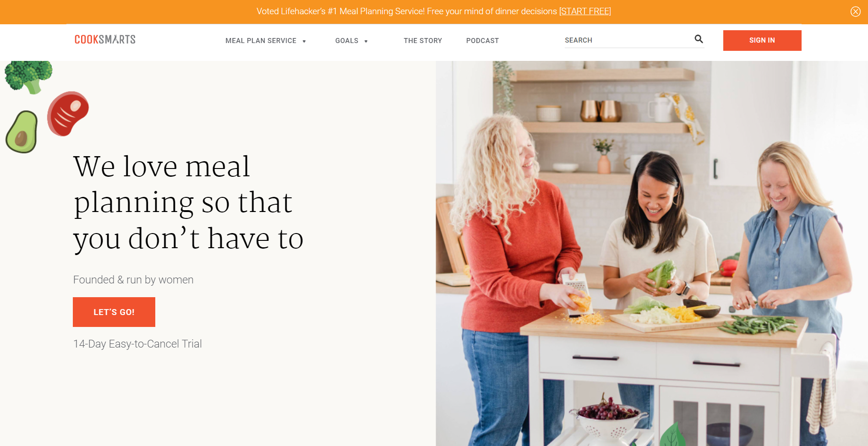The width and height of the screenshot is (868, 446).
Task: Click the Cook Smarts logo
Action: click(x=105, y=39)
